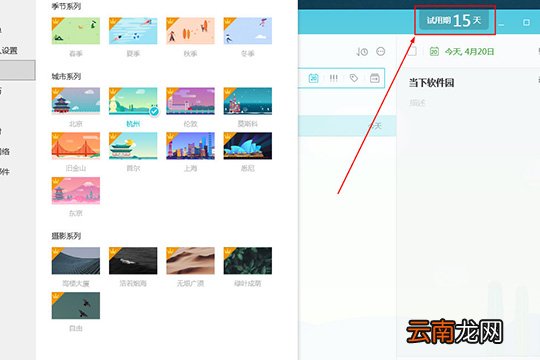Select the pink 东京 Tokyo theme
The image size is (540, 360).
click(x=76, y=191)
